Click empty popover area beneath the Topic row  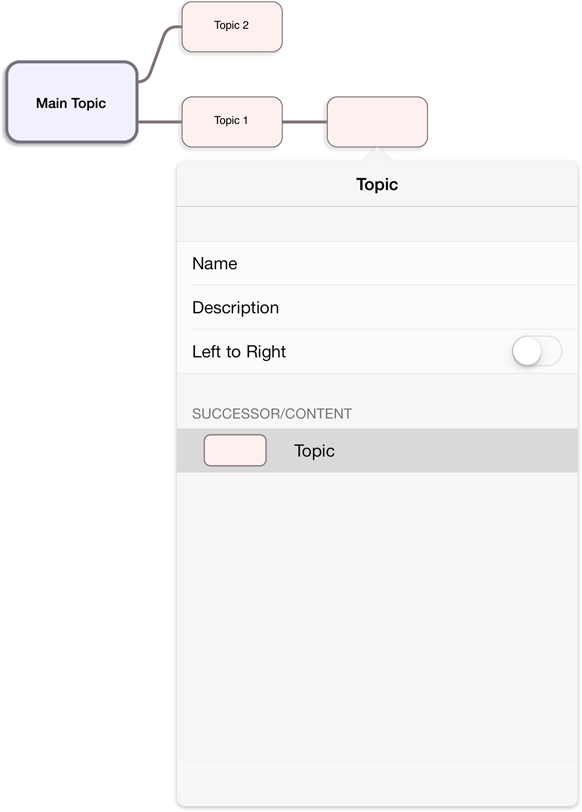click(377, 637)
